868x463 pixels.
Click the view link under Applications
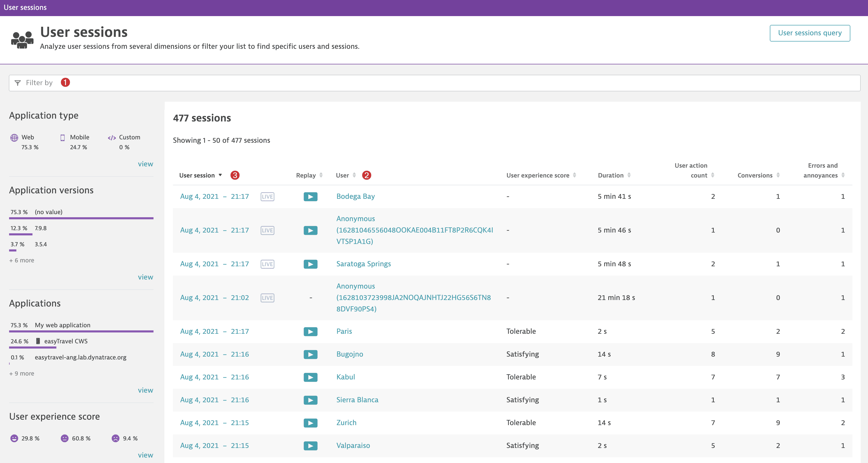145,390
